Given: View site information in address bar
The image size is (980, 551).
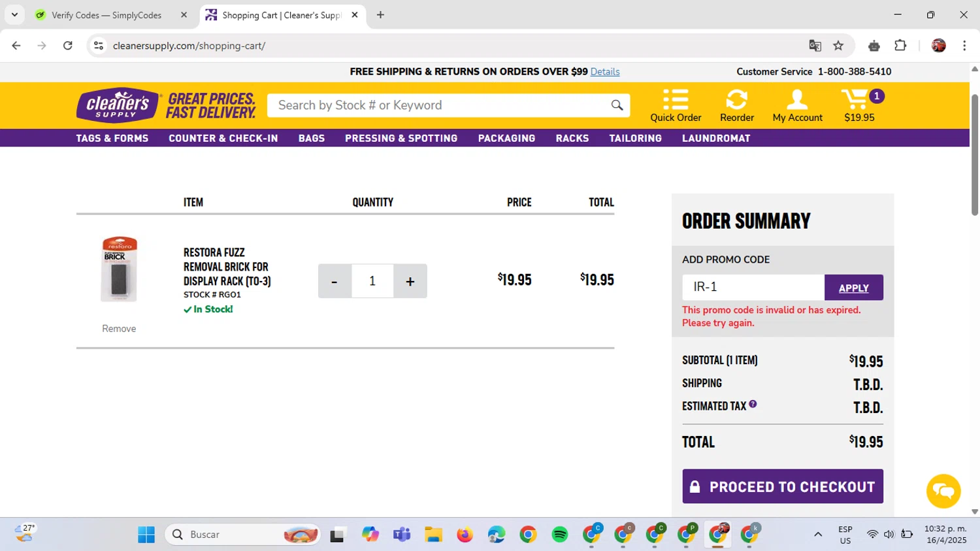Looking at the screenshot, I should click(x=99, y=46).
